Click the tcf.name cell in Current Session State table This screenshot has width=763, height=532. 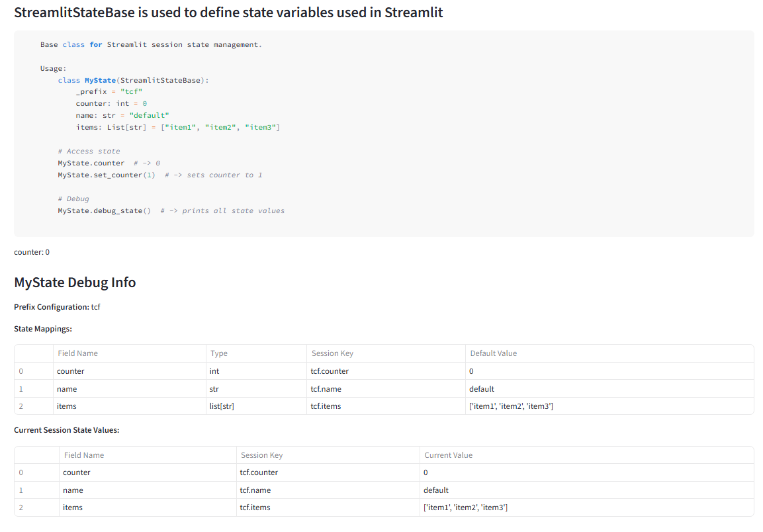pyautogui.click(x=328, y=490)
